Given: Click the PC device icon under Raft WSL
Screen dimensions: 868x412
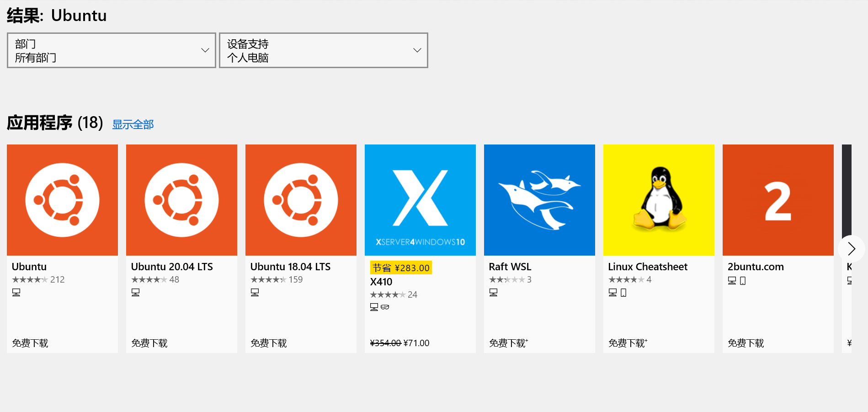Looking at the screenshot, I should (x=493, y=292).
